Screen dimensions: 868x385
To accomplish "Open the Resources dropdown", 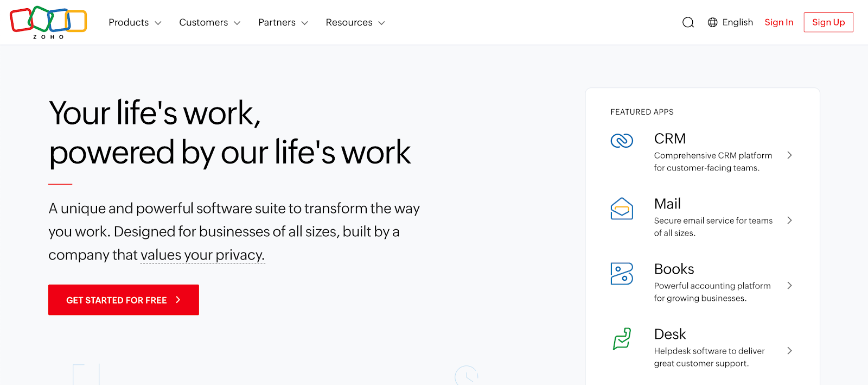I will click(354, 22).
